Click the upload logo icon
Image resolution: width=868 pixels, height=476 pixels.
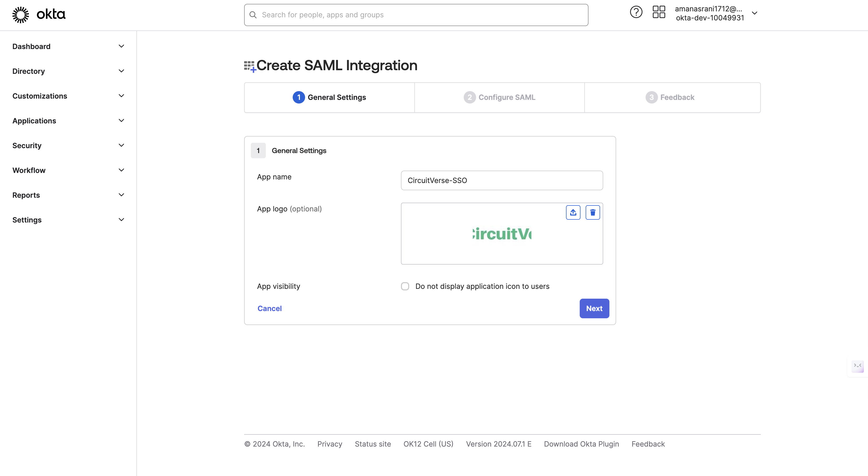573,212
